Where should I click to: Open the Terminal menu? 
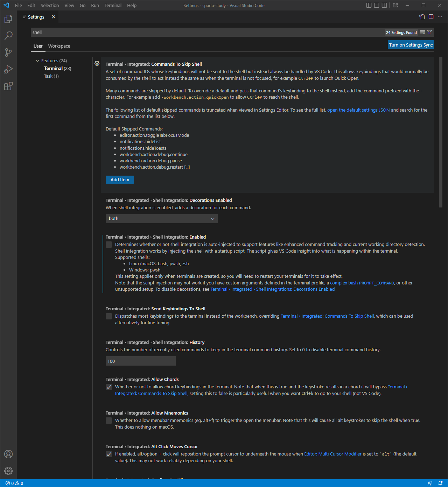pyautogui.click(x=113, y=5)
